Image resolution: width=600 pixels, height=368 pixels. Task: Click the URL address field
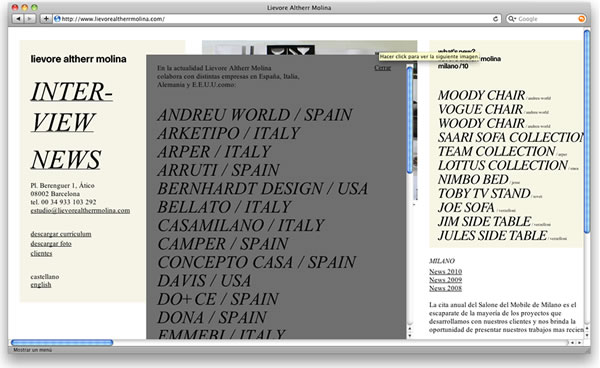(x=276, y=19)
